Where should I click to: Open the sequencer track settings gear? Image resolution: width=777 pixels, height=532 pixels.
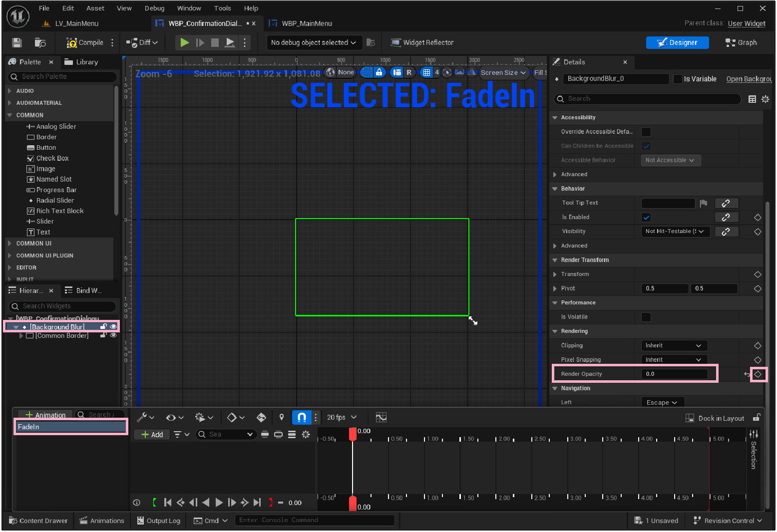tap(306, 434)
